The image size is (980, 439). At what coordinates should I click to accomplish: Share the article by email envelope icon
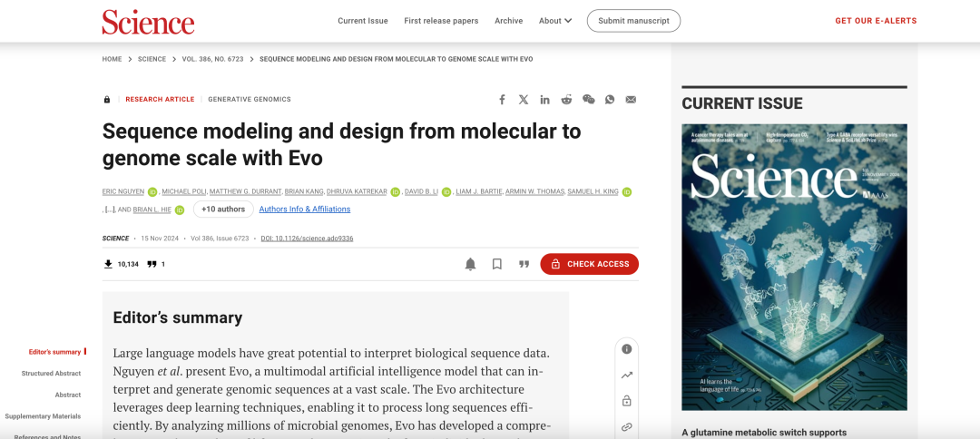[631, 100]
